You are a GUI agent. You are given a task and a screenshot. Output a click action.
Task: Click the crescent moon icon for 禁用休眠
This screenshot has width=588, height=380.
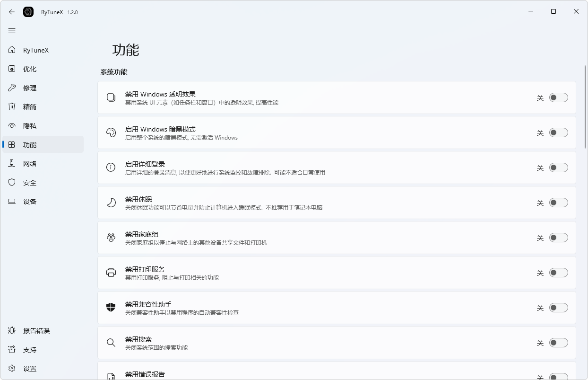point(111,203)
